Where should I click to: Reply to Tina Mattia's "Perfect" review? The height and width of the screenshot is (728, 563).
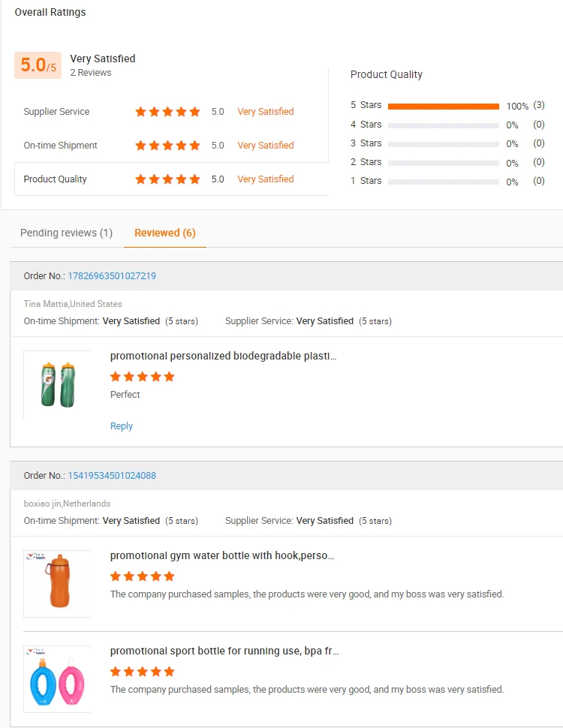tap(122, 426)
